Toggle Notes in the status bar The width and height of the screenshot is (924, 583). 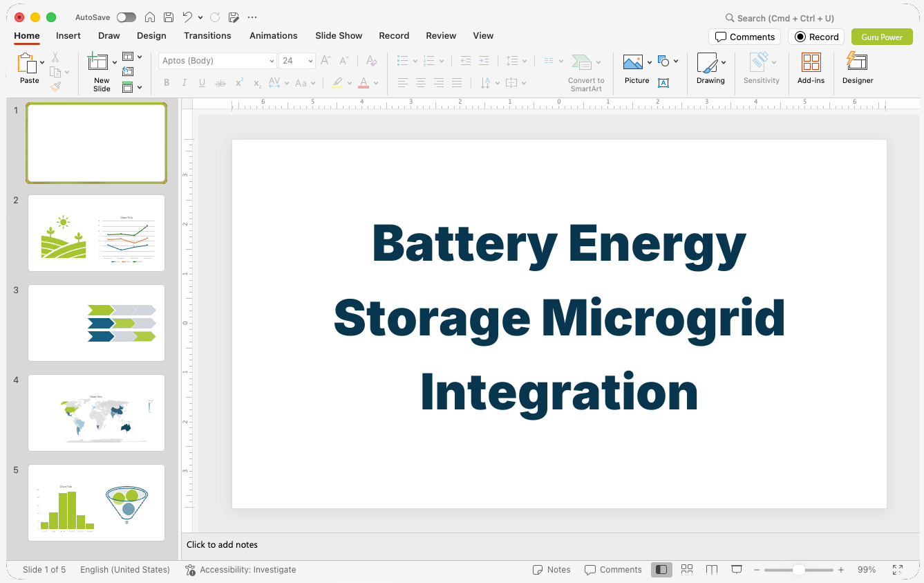click(x=551, y=570)
